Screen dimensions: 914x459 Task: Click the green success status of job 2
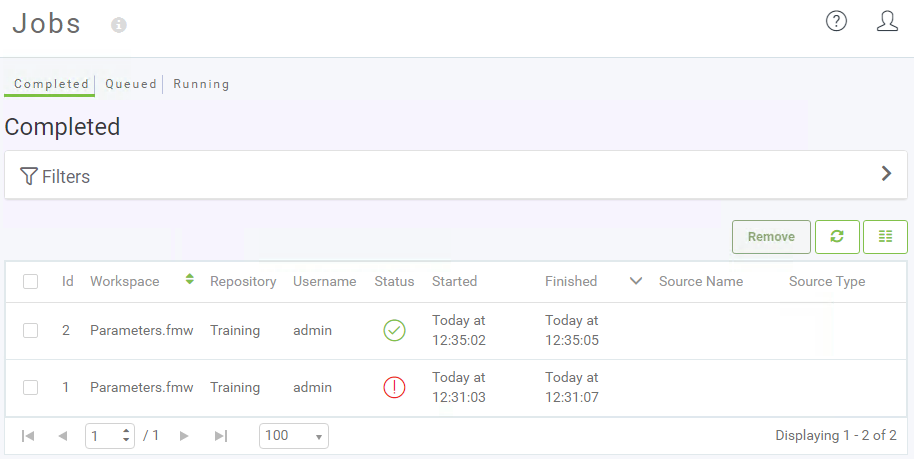click(x=394, y=330)
